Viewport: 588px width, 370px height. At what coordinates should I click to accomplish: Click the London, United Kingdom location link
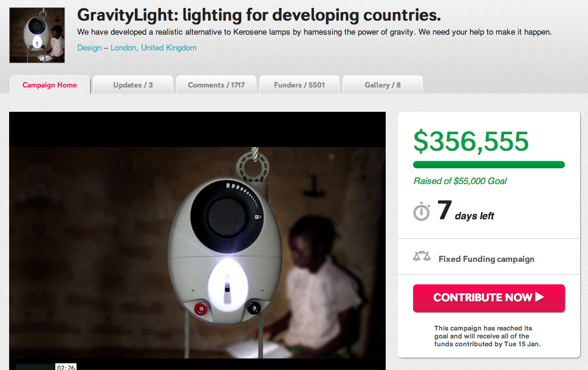point(153,47)
